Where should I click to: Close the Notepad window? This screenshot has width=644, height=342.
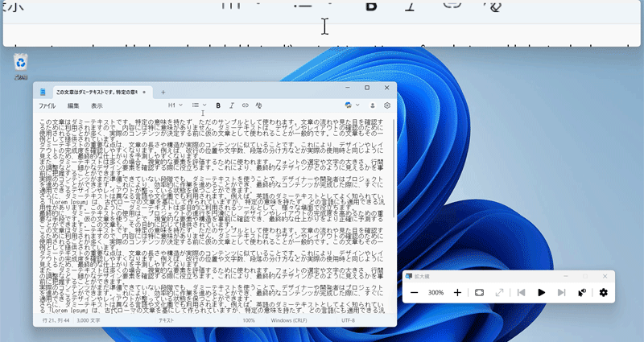coord(387,88)
